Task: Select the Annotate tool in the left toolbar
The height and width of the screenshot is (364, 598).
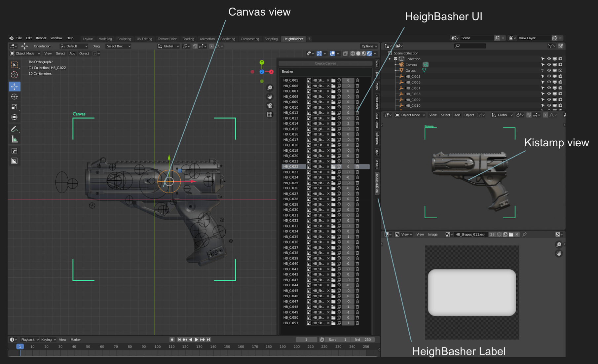Action: tap(14, 129)
